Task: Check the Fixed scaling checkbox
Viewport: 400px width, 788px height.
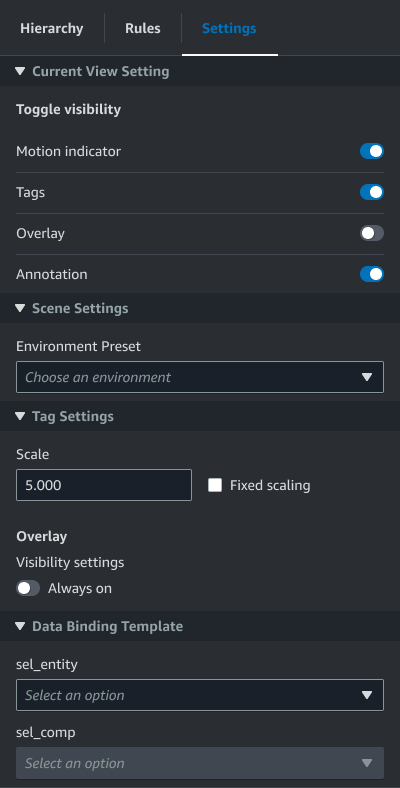Action: click(x=215, y=485)
